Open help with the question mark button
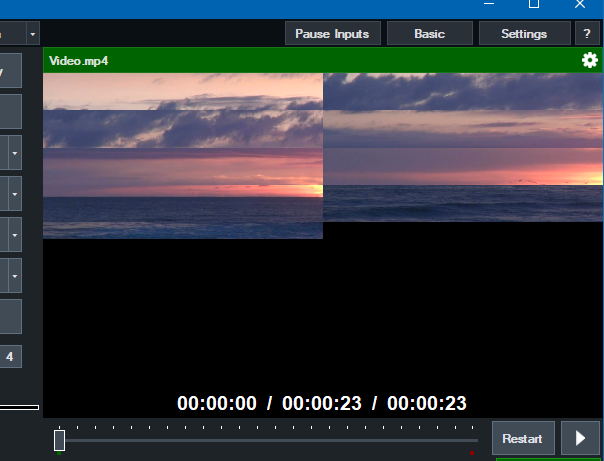This screenshot has width=604, height=461. point(587,34)
